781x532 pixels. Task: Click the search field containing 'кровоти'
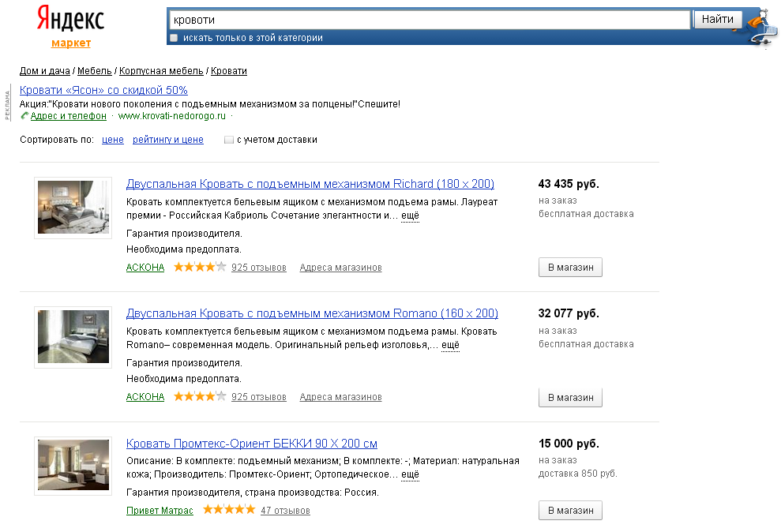tap(430, 20)
